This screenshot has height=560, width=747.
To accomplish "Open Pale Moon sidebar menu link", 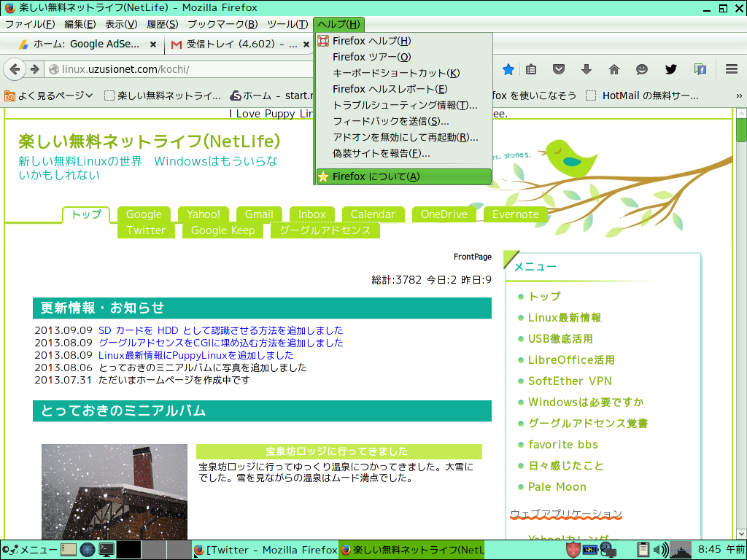I will tap(557, 487).
